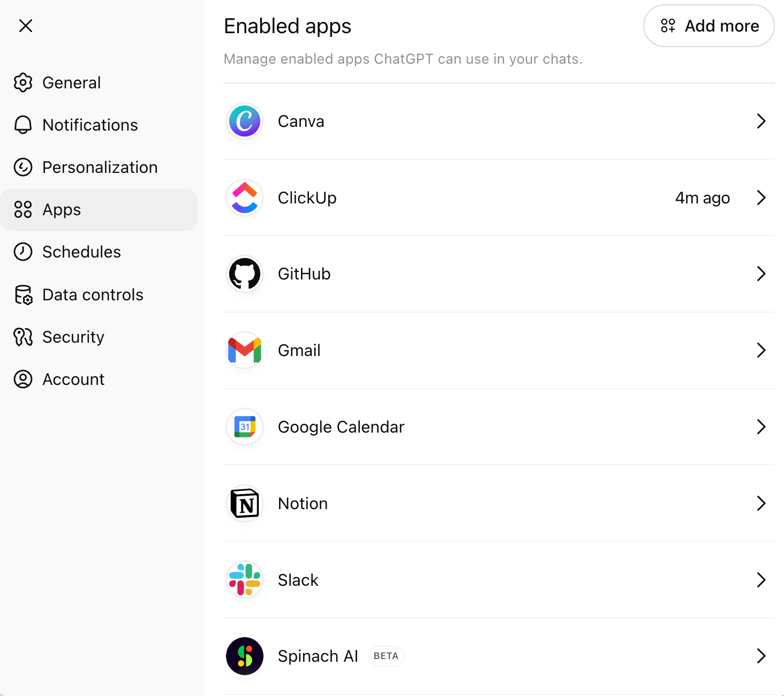Expand the GitHub row chevron
The width and height of the screenshot is (784, 696).
click(761, 274)
